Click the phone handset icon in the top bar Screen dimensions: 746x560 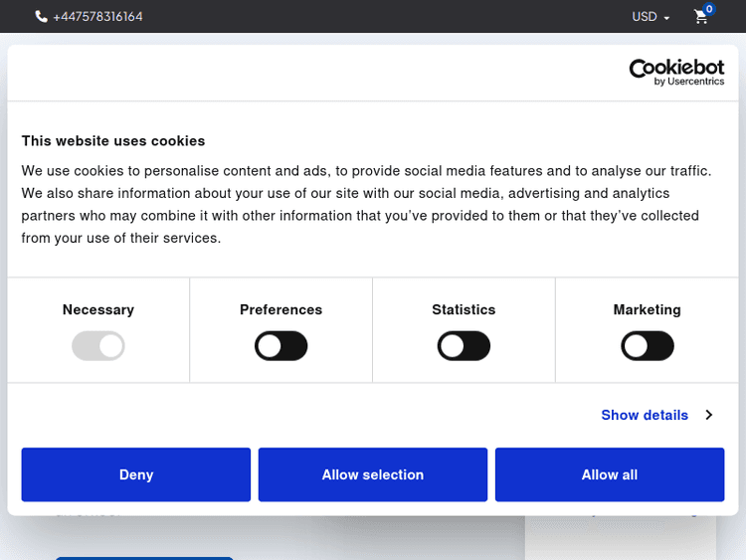click(41, 17)
